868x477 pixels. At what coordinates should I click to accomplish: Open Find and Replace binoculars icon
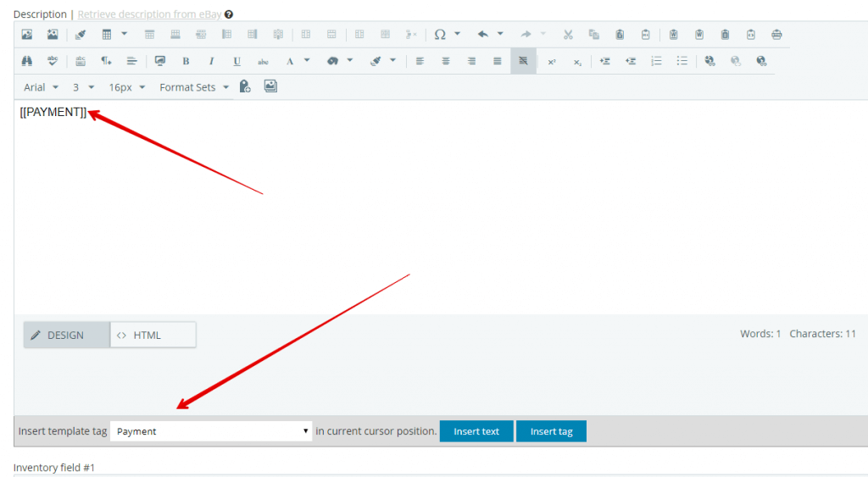coord(26,61)
